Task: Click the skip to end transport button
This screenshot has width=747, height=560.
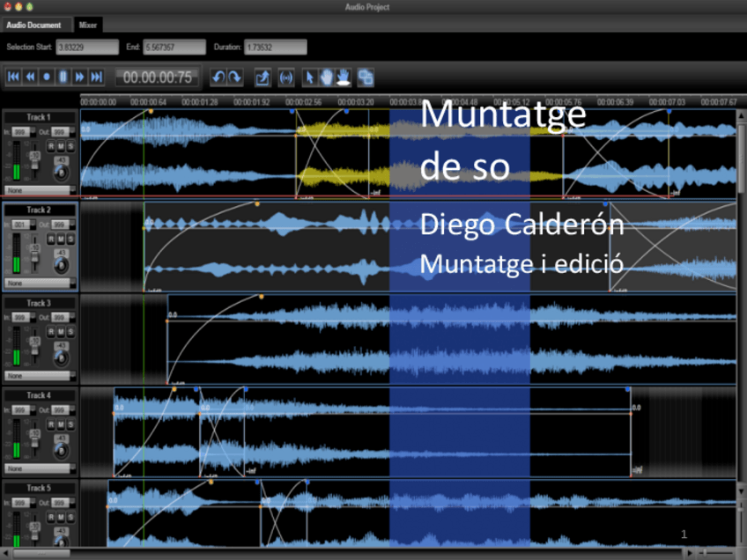Action: click(97, 77)
